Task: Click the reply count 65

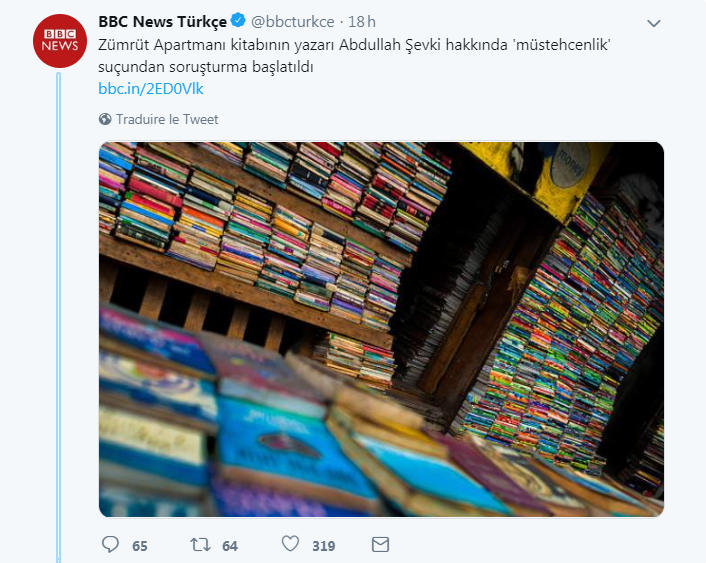Action: point(140,546)
